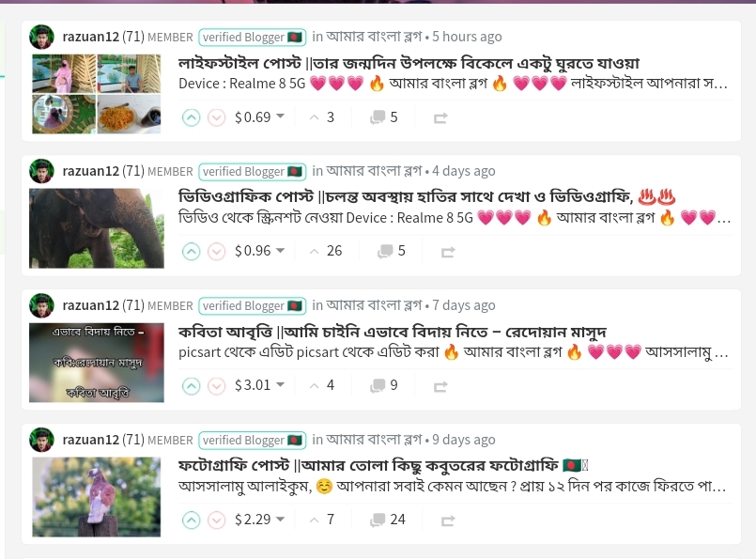Image resolution: width=756 pixels, height=559 pixels.
Task: Open the pigeon photo thumbnail
Action: pyautogui.click(x=97, y=497)
